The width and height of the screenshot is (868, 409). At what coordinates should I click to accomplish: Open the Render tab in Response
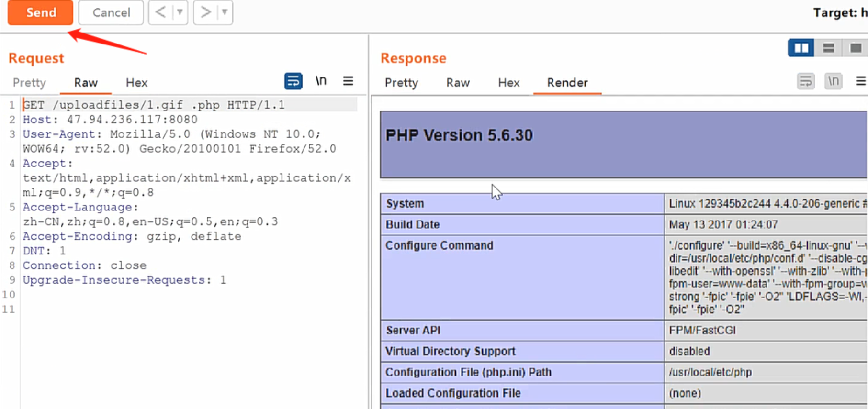pyautogui.click(x=567, y=83)
